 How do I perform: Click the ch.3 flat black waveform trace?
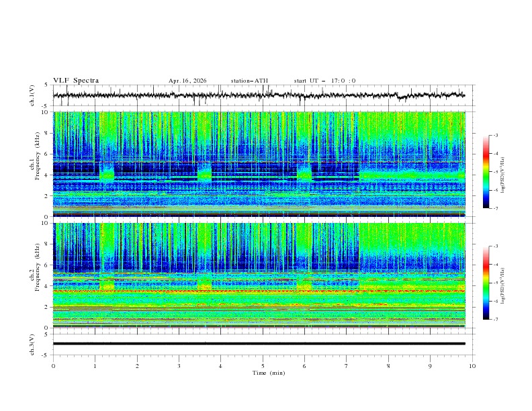pos(259,344)
